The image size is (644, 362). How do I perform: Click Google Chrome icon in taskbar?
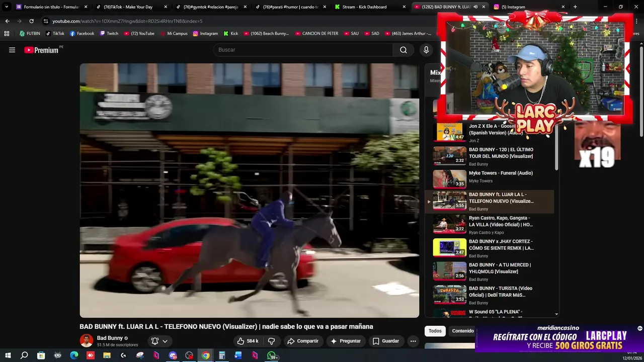(206, 355)
